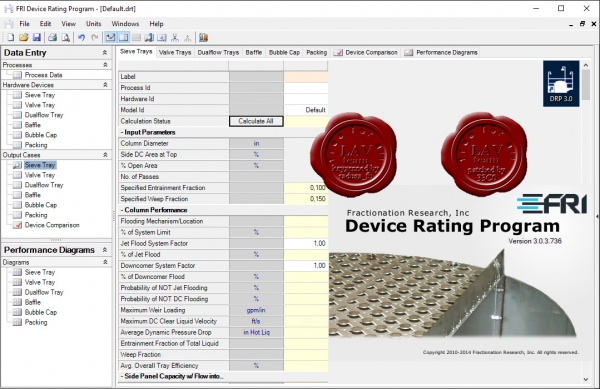The width and height of the screenshot is (600, 389).
Task: Click the blue branch-tree toolbar icon
Action: (175, 37)
